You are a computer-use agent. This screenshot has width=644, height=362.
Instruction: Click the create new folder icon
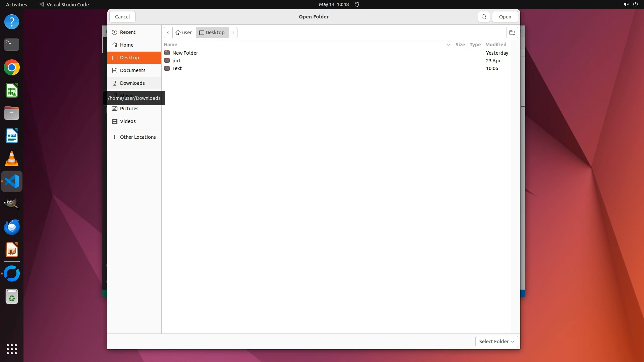point(512,33)
